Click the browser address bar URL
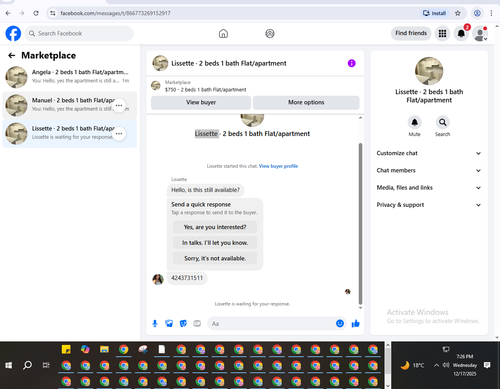The height and width of the screenshot is (389, 500). pyautogui.click(x=115, y=13)
